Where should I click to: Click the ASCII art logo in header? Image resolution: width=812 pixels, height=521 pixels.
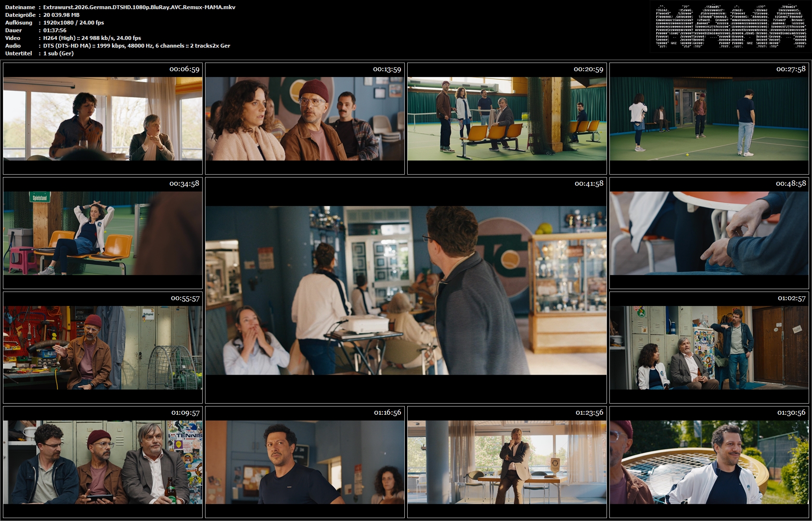(x=731, y=26)
